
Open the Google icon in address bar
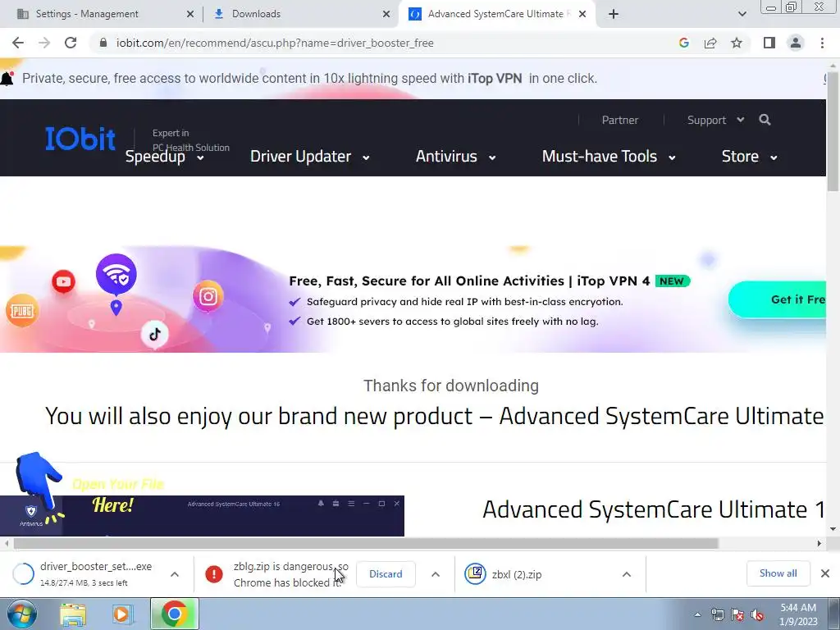[x=683, y=43]
